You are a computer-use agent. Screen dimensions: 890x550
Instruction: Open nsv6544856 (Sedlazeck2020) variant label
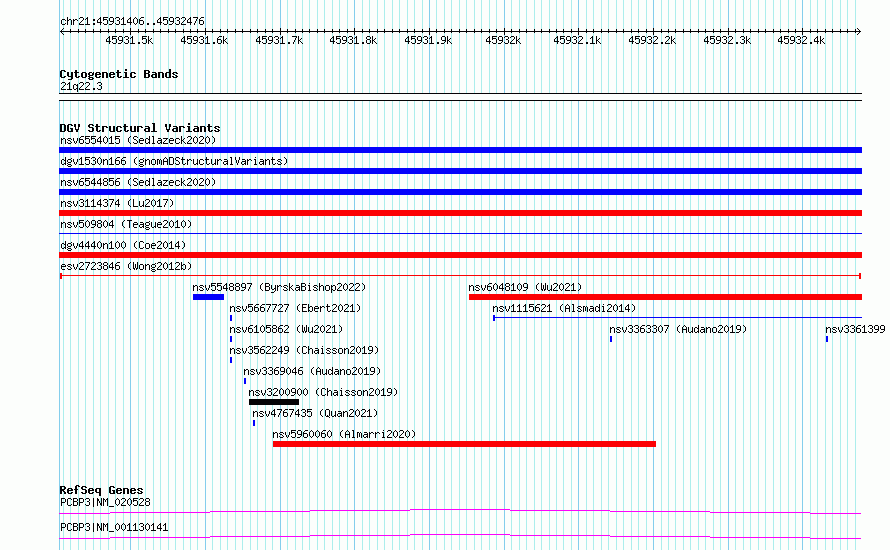(138, 182)
